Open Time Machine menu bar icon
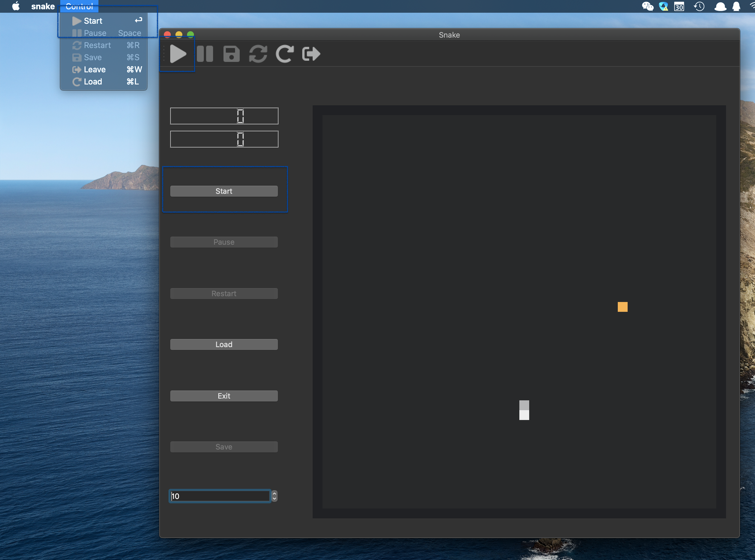Viewport: 755px width, 560px height. 699,6
